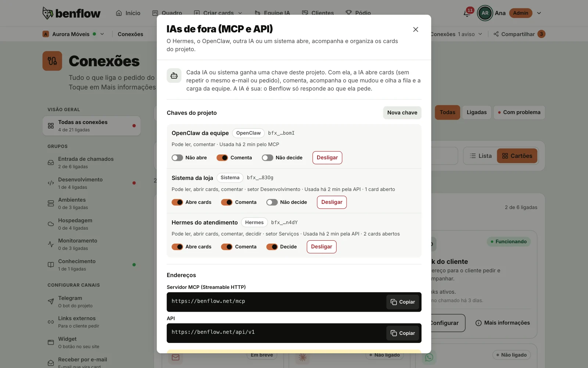Switch on decide for Sistema da loja
This screenshot has width=588, height=368.
click(x=272, y=202)
